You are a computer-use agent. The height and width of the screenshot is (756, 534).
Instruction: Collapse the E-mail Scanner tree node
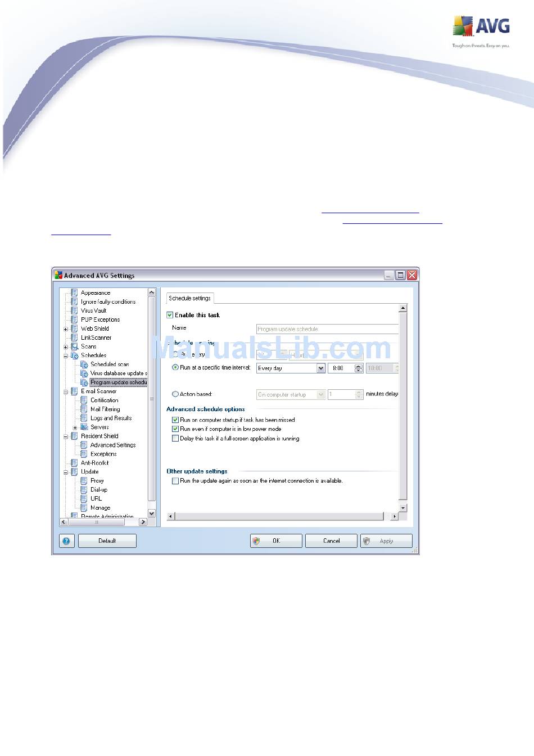66,391
